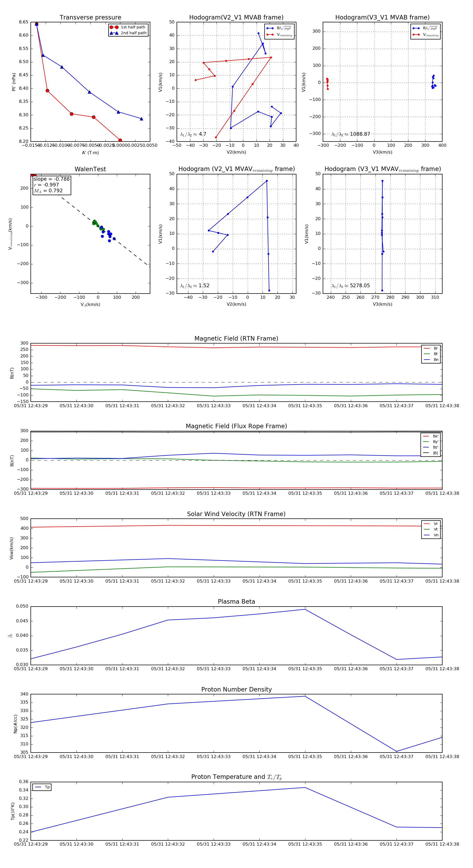This screenshot has width=473, height=868.
Task: Click the λ1/λ2 ≈ 1.52 annotation
Action: pyautogui.click(x=194, y=286)
